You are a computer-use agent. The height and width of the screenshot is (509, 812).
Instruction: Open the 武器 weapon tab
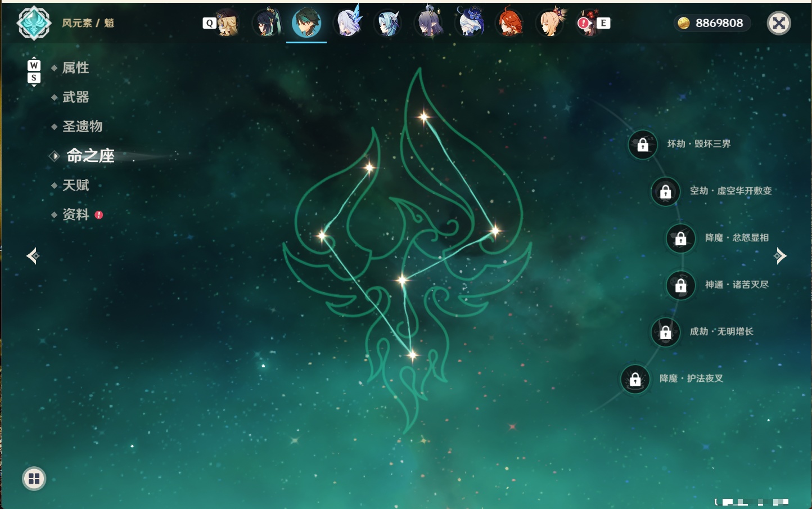point(75,97)
